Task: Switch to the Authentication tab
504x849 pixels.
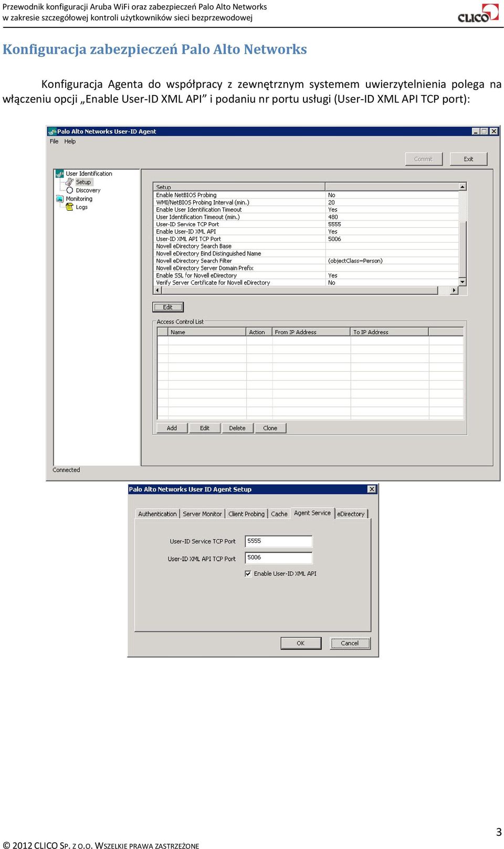Action: click(157, 514)
